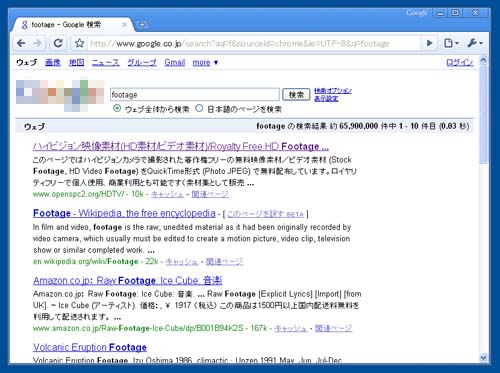Click the footage search input box
This screenshot has height=373, width=500.
click(195, 95)
